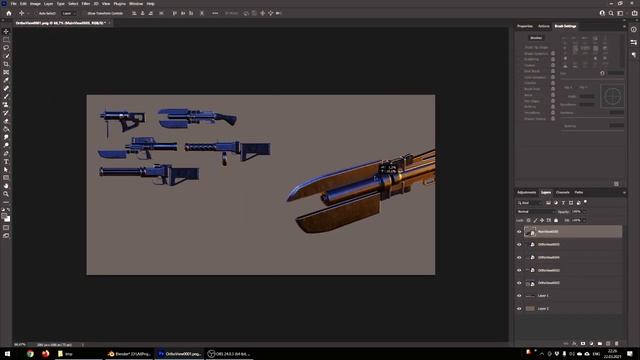Click the Brushes button in Brush Settings

click(536, 38)
